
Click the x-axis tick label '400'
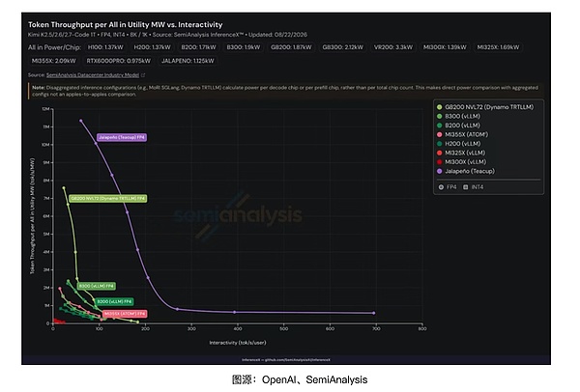tap(238, 328)
